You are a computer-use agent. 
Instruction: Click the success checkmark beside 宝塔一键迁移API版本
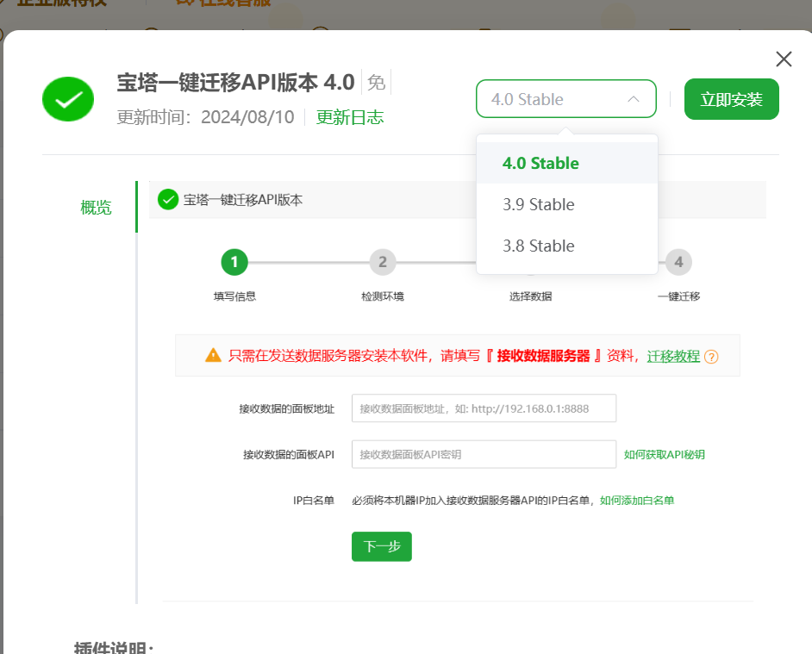(168, 198)
